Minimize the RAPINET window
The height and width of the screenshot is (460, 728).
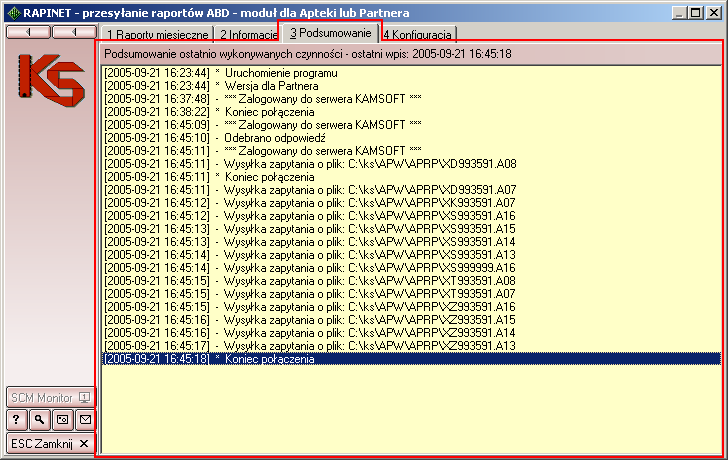[679, 13]
